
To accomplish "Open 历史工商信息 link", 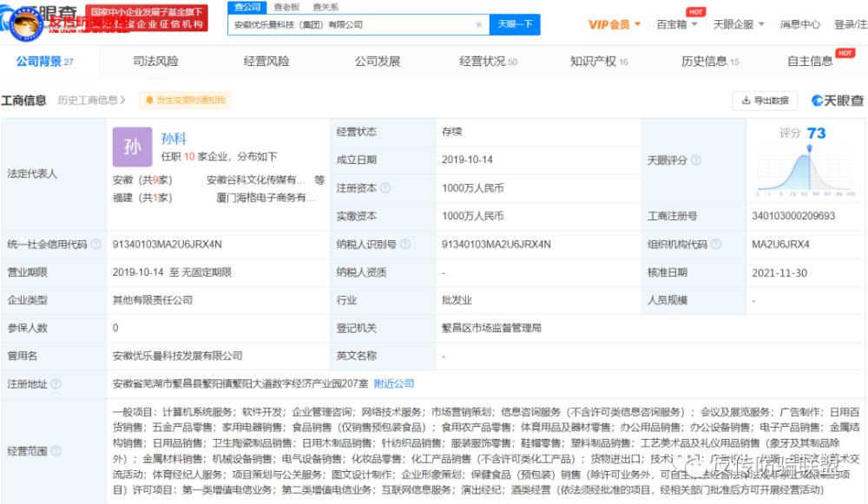I will click(x=91, y=100).
